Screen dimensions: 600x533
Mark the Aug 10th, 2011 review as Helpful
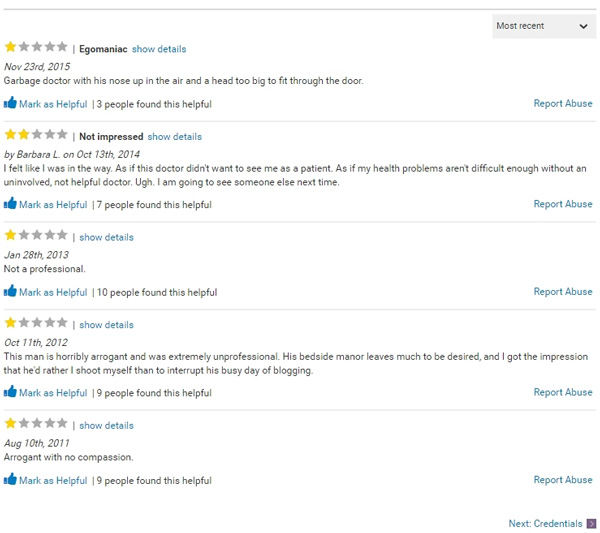[x=53, y=481]
